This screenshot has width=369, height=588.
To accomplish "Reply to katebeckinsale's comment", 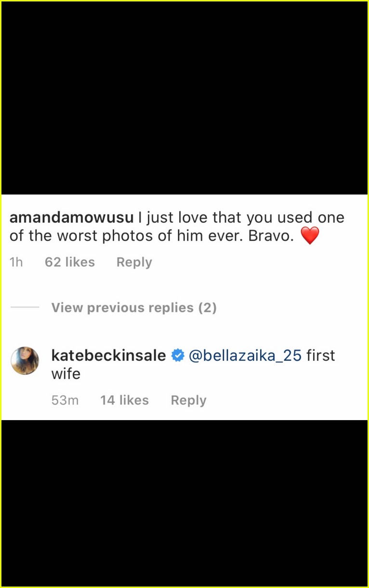I will tap(189, 400).
